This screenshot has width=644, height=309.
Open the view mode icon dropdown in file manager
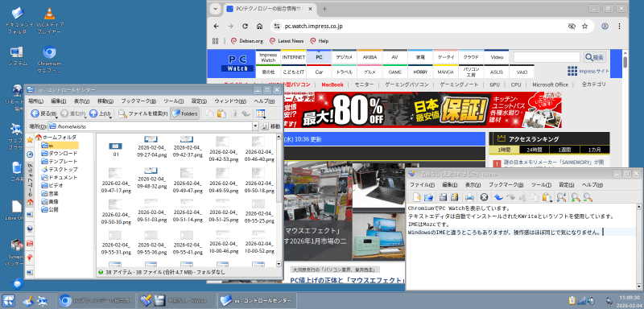click(261, 113)
